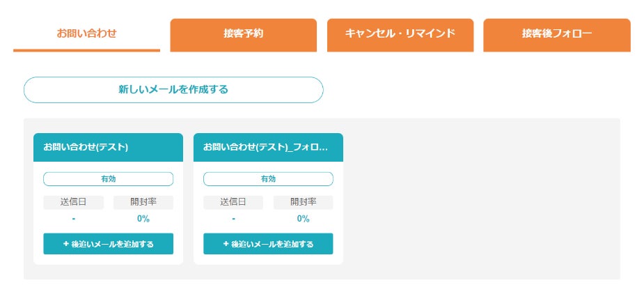
Task: Select the キャンセル・リマインド tab
Action: pos(400,34)
